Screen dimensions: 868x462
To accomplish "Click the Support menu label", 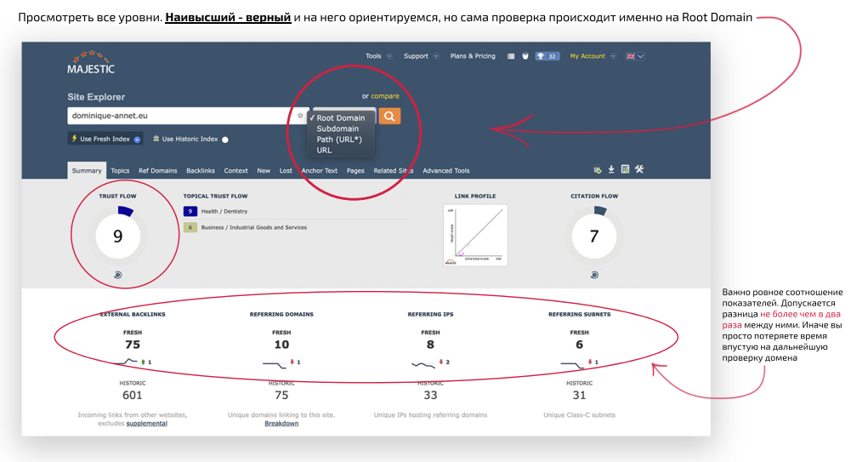I will tap(416, 56).
